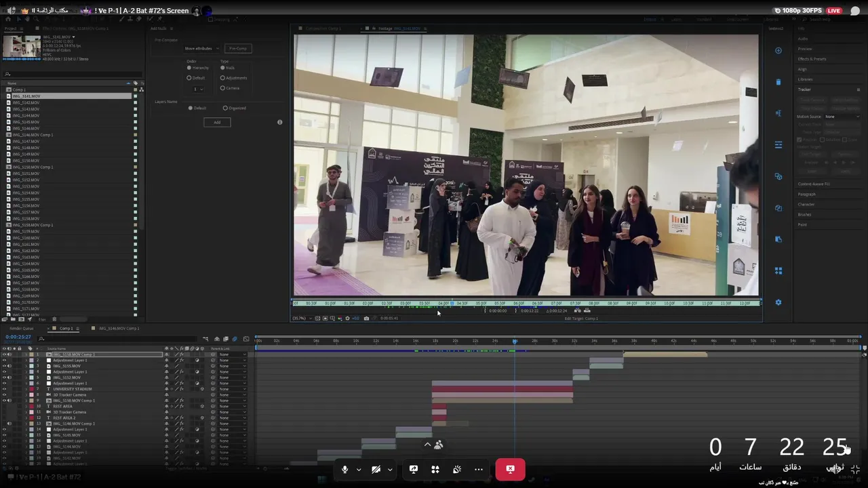
Task: Click the timeline current-time indicator
Action: [515, 341]
